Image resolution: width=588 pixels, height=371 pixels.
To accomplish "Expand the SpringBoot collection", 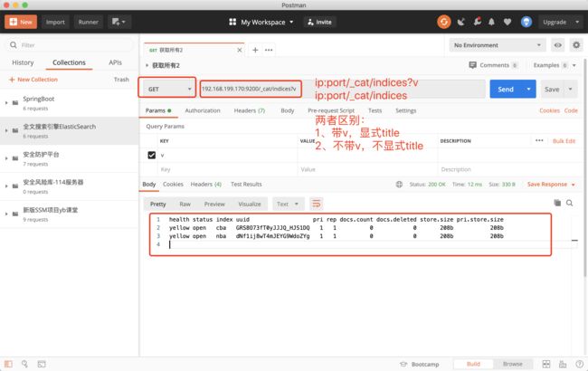I will point(6,103).
